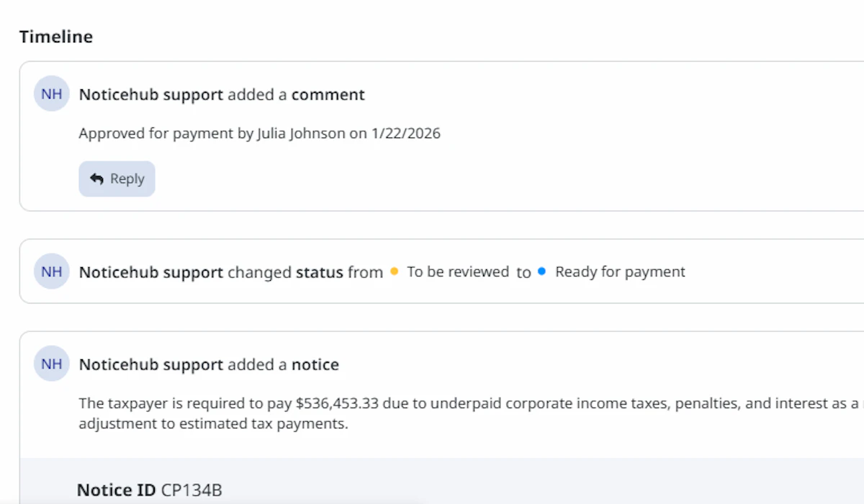Select the Ready for payment status label
Image resolution: width=864 pixels, height=504 pixels.
(x=620, y=272)
